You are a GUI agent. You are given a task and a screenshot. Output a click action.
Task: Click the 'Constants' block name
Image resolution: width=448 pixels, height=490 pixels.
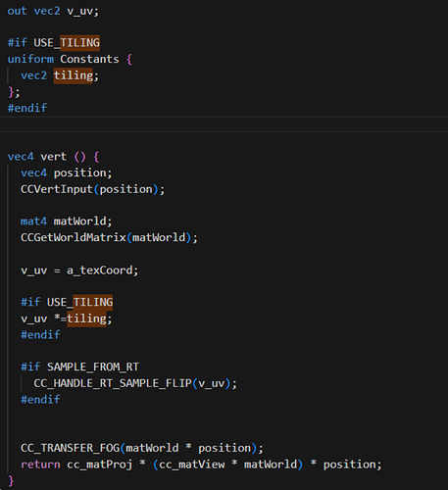(89, 59)
